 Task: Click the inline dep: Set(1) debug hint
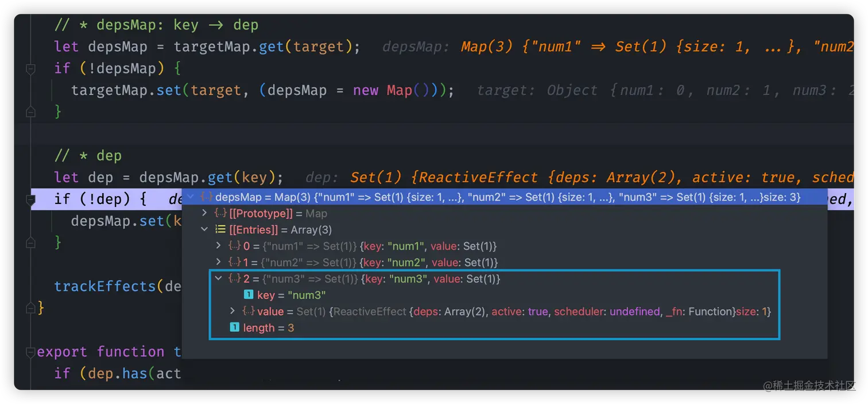579,178
